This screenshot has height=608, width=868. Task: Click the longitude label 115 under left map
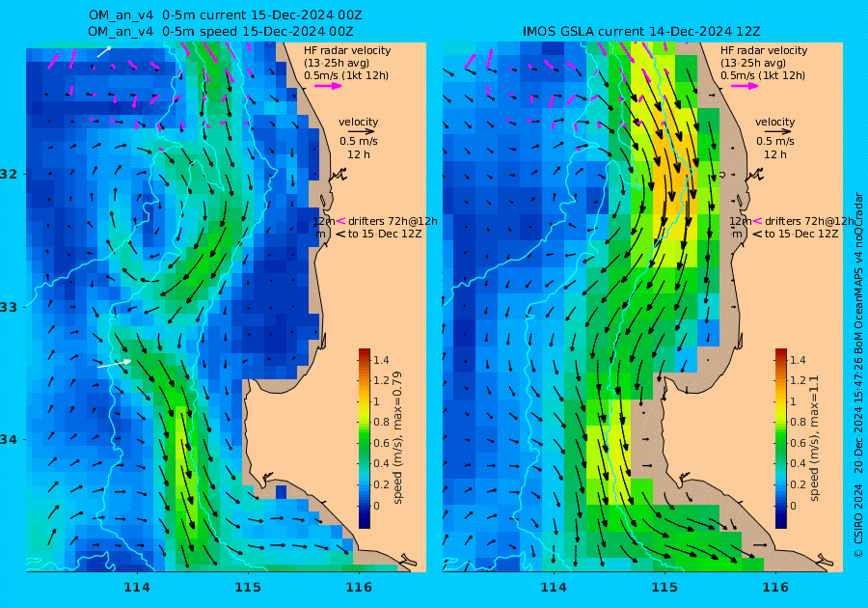pyautogui.click(x=248, y=588)
